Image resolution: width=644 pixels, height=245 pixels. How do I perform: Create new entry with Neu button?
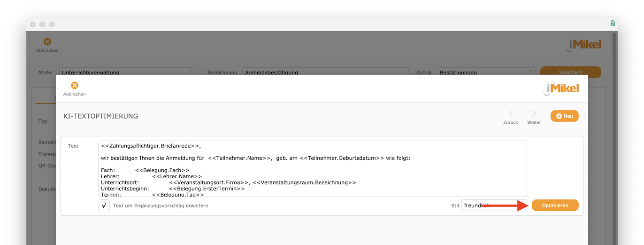pos(565,116)
